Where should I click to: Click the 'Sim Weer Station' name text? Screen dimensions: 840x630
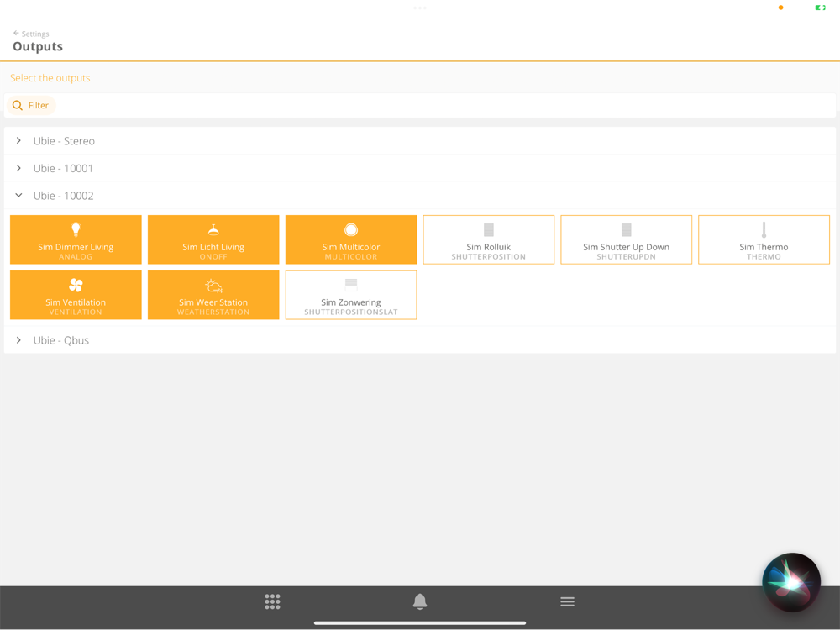213,302
